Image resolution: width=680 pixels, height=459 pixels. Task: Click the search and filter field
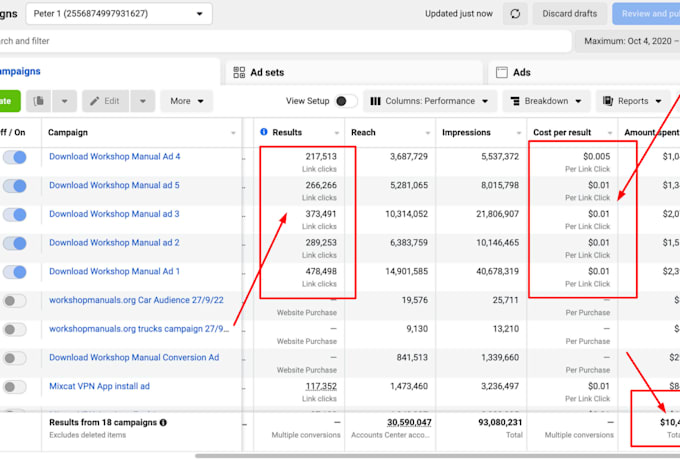[x=285, y=41]
